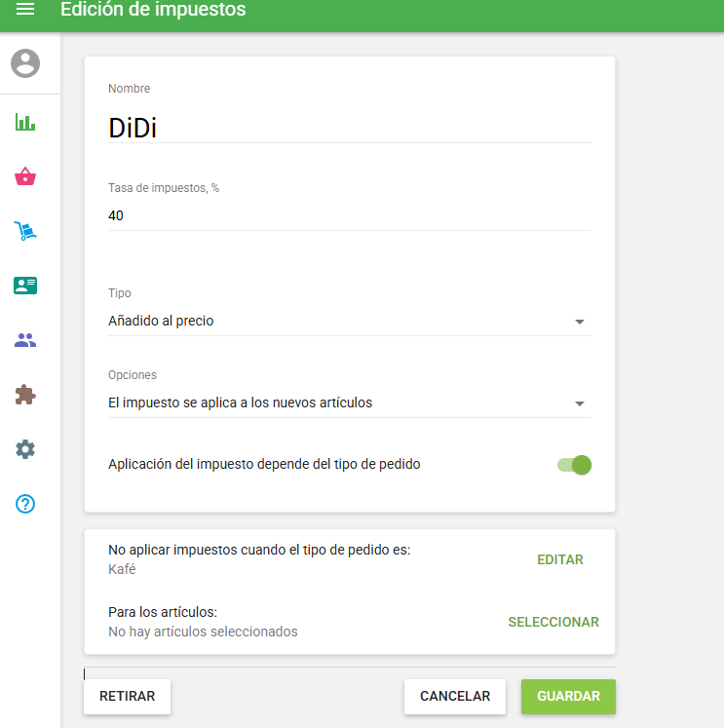This screenshot has height=728, width=724.
Task: Expand the Opciones dropdown arrow
Action: (x=579, y=403)
